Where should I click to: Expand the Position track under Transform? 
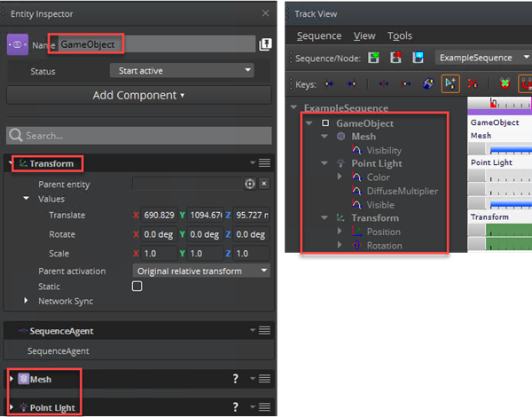coord(340,232)
